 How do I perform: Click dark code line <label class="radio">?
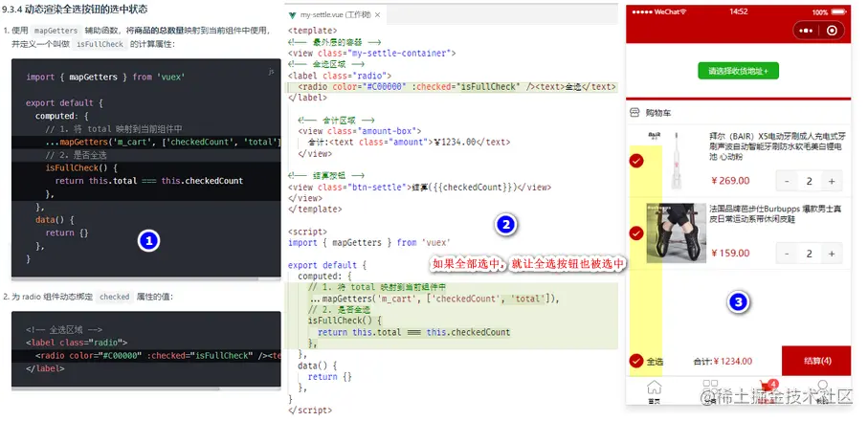point(77,343)
